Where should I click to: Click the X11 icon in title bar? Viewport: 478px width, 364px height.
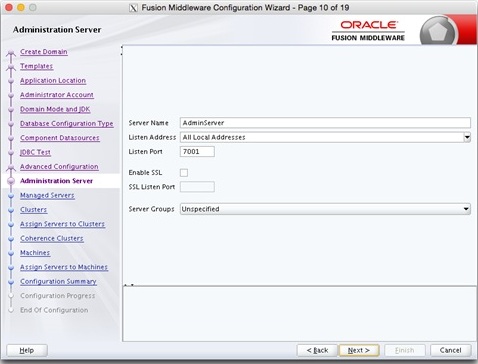click(x=133, y=8)
